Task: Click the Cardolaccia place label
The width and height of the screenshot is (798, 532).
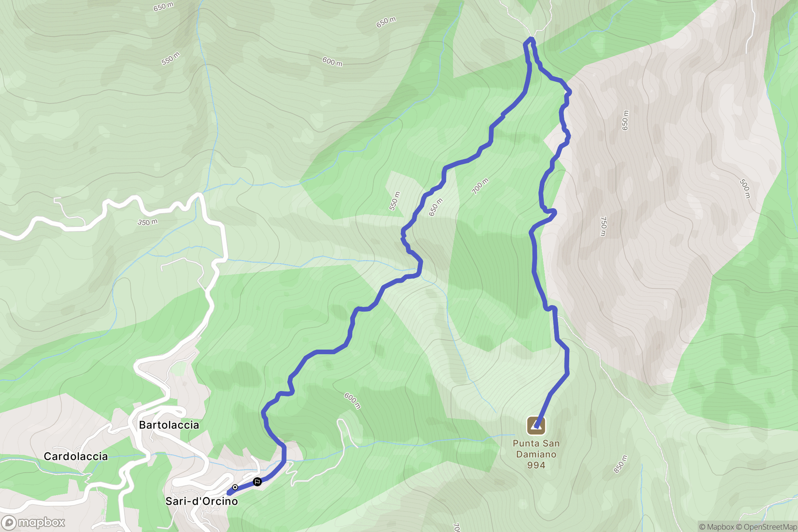Action: [76, 456]
